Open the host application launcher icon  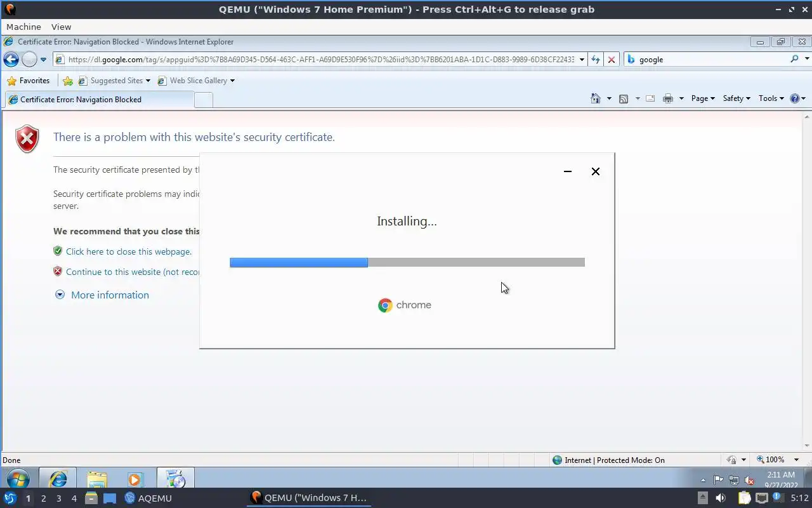pos(10,498)
